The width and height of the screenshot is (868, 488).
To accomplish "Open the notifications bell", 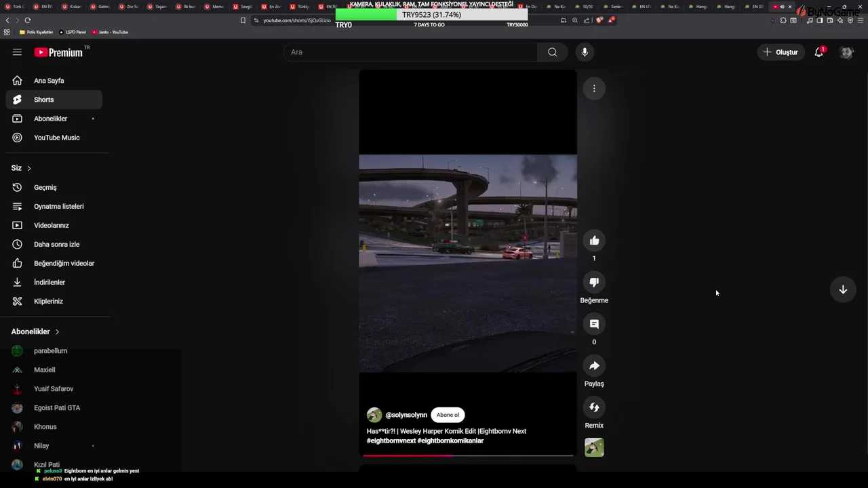I will click(819, 52).
